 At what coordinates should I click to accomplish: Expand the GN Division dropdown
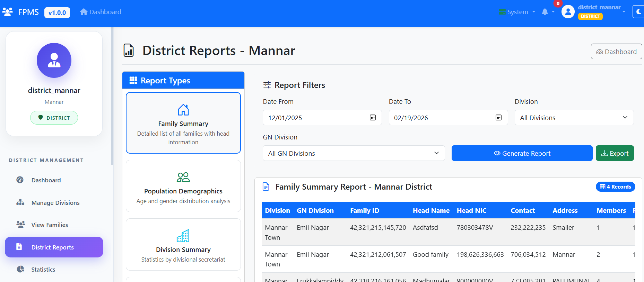354,153
